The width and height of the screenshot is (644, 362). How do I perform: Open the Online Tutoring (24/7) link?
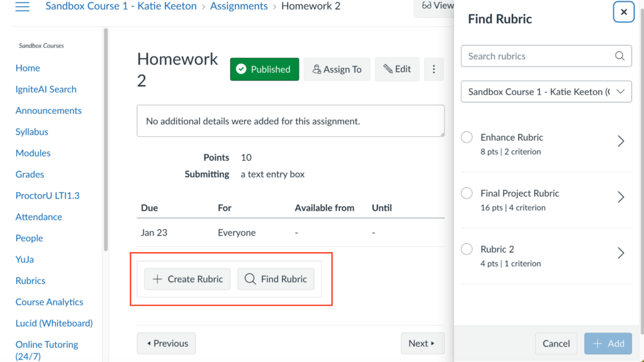[x=47, y=350]
